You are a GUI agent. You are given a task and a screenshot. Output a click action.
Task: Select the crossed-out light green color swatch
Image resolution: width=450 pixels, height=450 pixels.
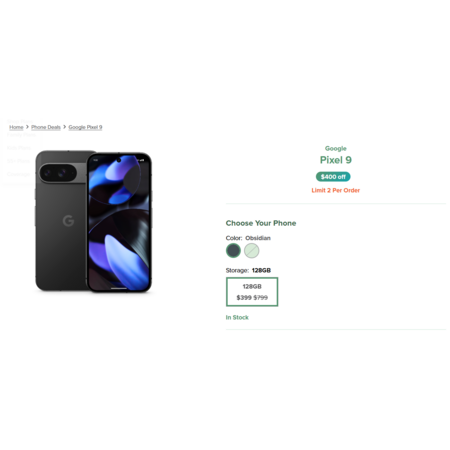click(252, 250)
